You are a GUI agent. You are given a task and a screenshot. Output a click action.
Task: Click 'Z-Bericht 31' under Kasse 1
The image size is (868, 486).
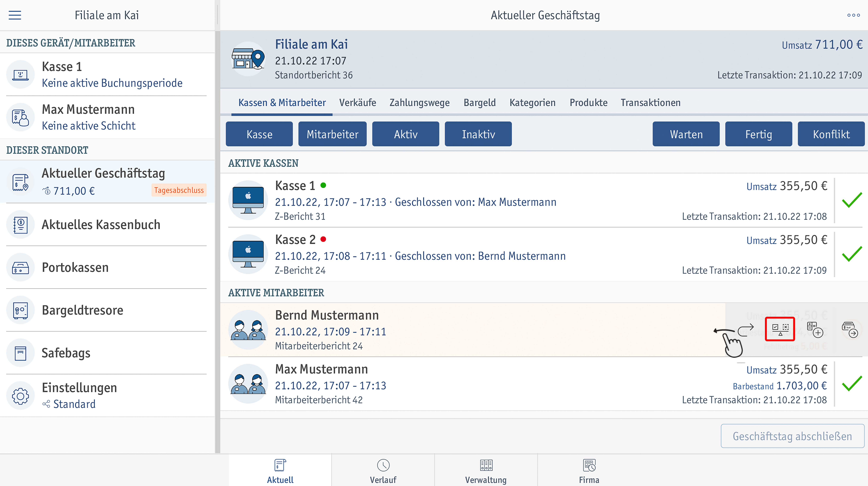(300, 216)
